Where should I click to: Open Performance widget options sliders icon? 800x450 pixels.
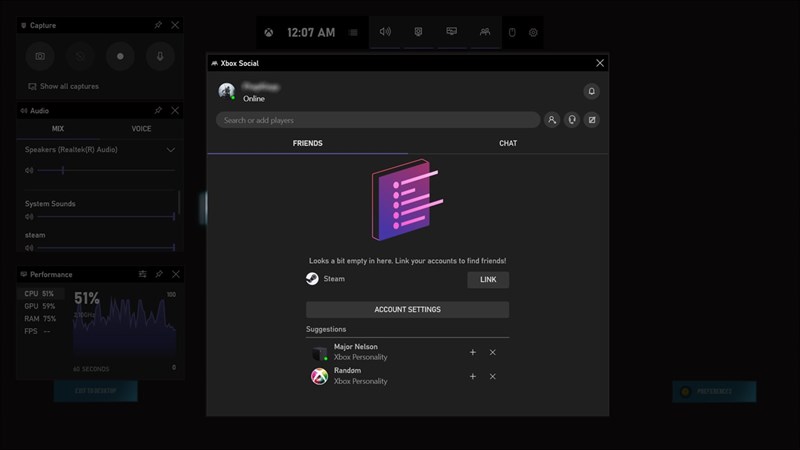point(142,274)
